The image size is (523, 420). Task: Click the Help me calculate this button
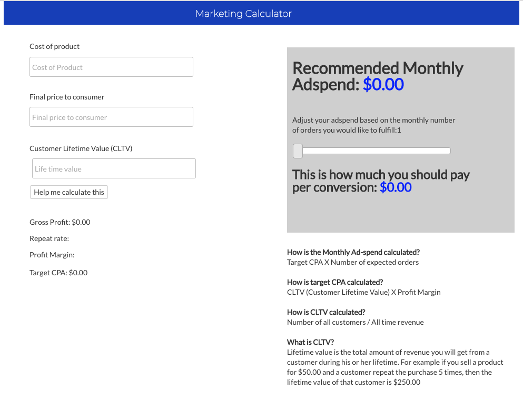[68, 192]
